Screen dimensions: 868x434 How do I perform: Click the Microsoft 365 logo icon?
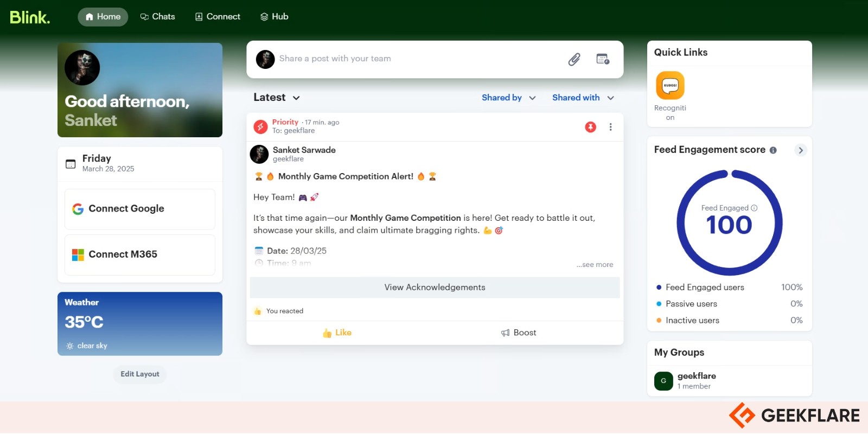click(78, 255)
